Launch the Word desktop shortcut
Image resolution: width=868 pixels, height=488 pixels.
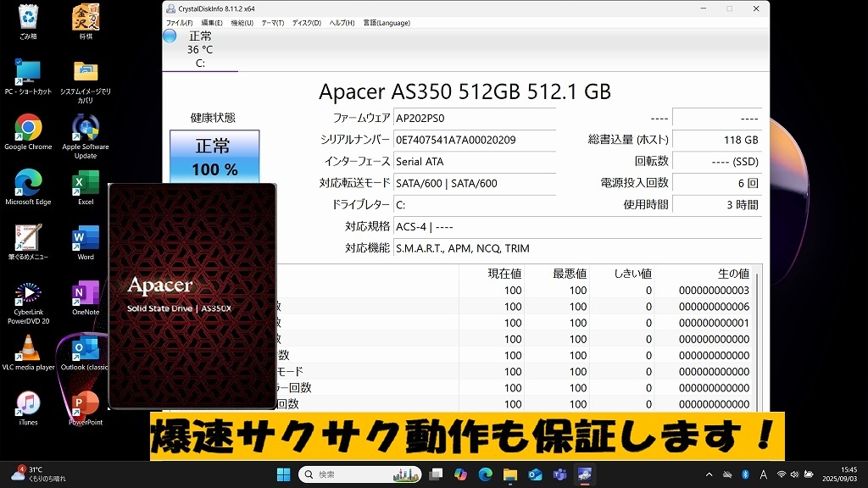coord(86,242)
